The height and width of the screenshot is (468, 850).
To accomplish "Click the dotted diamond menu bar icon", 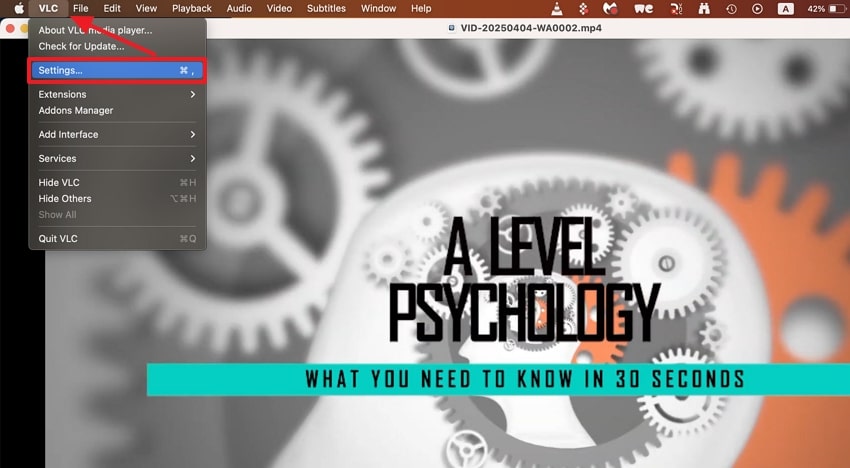I will [583, 8].
